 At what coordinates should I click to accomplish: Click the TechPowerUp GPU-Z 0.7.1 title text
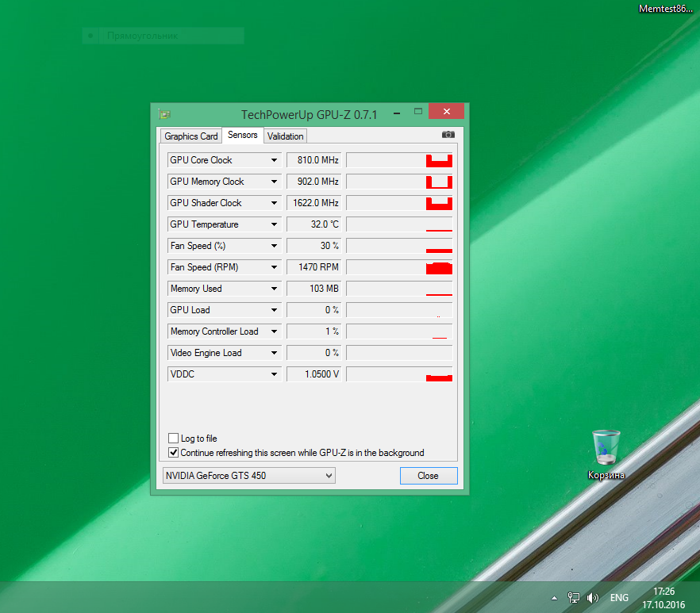coord(309,115)
